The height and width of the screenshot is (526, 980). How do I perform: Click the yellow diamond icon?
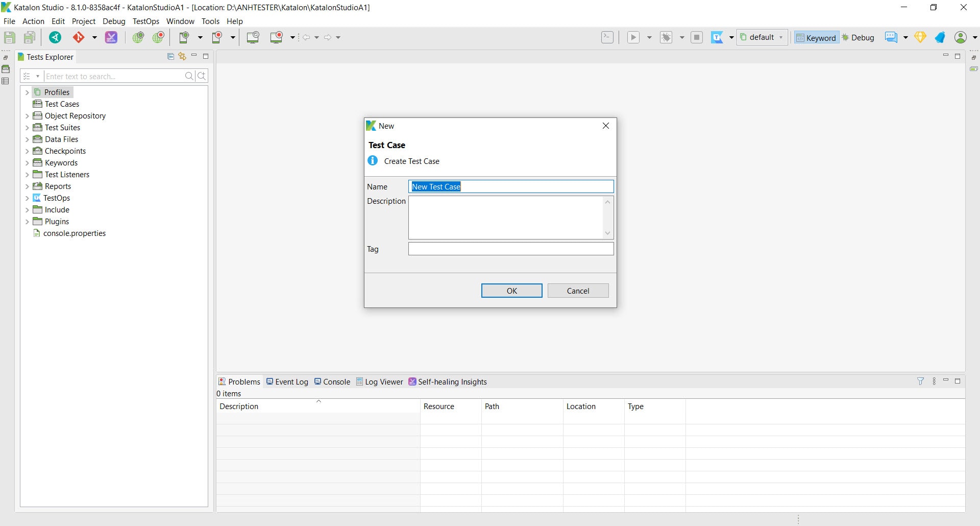pos(920,37)
